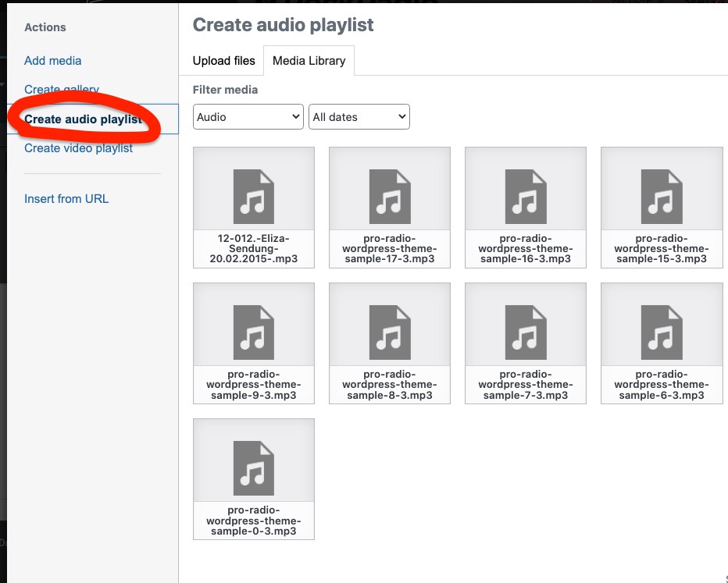The image size is (728, 583).
Task: Click filename pro-radio-wordpress-theme-sample-6-3.mp3
Action: [x=662, y=385]
